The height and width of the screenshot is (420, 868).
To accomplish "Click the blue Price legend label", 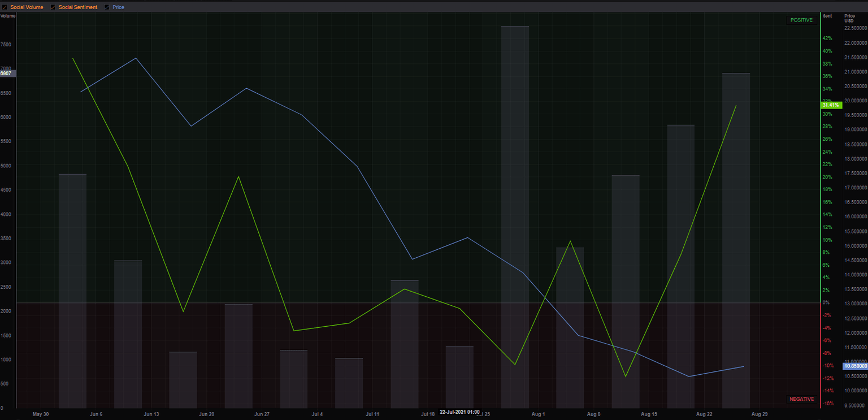I will click(x=118, y=7).
